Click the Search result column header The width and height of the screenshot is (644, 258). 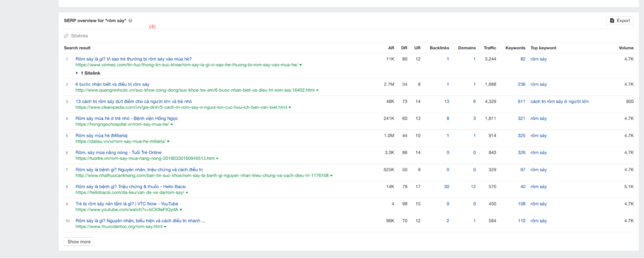(77, 48)
